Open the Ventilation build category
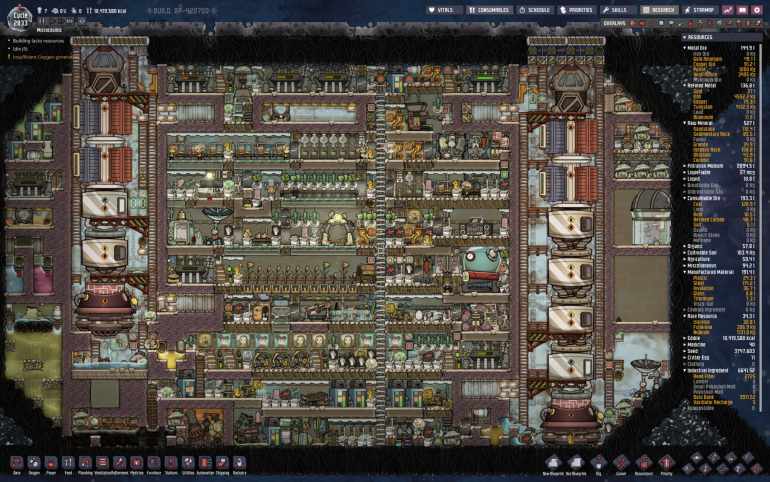Image resolution: width=770 pixels, height=482 pixels. click(102, 464)
